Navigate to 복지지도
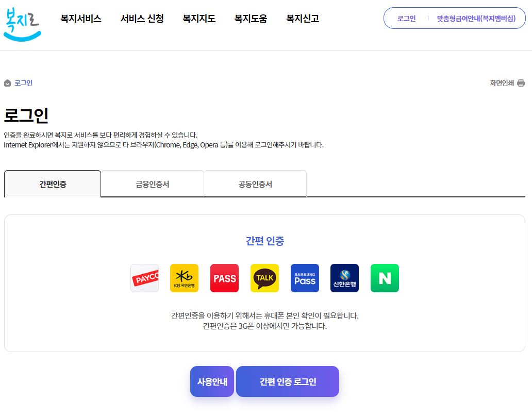532x416 pixels. 199,19
